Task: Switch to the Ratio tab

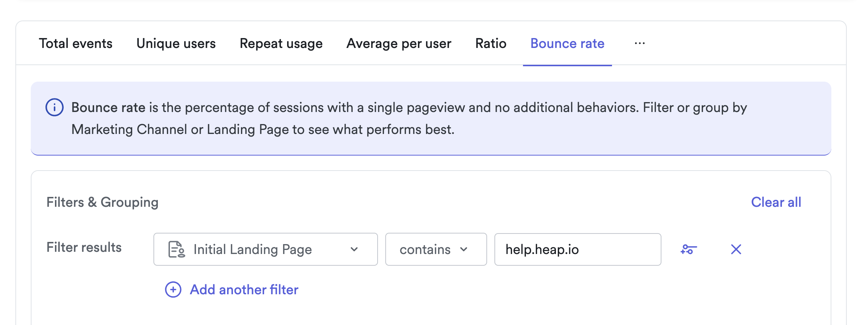Action: [x=490, y=44]
